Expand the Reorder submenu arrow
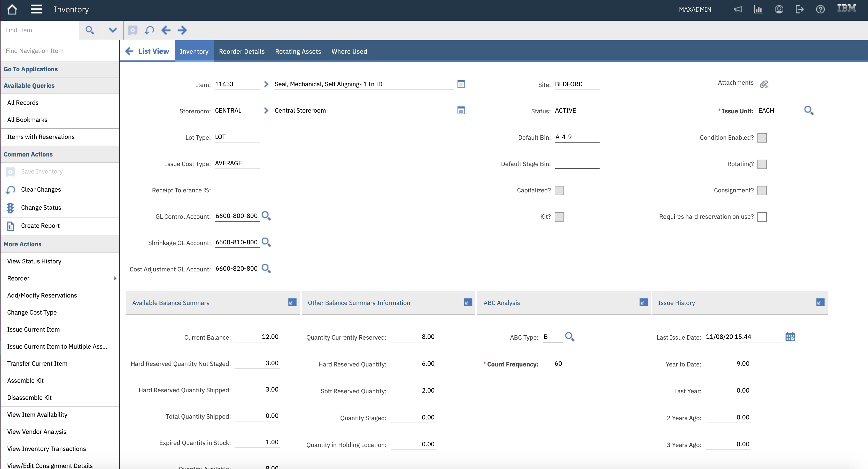Image resolution: width=868 pixels, height=469 pixels. 115,278
